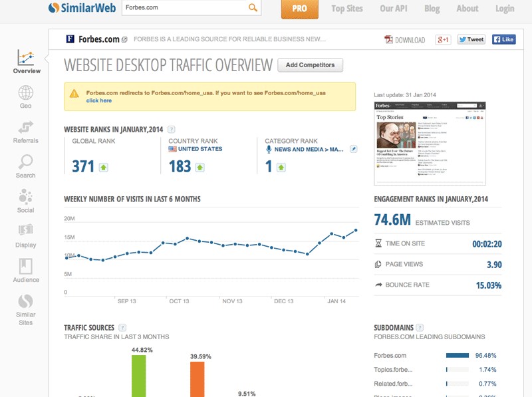Viewport: 532px width, 397px height.
Task: Open the Search magnifier sidebar section
Action: tap(26, 162)
